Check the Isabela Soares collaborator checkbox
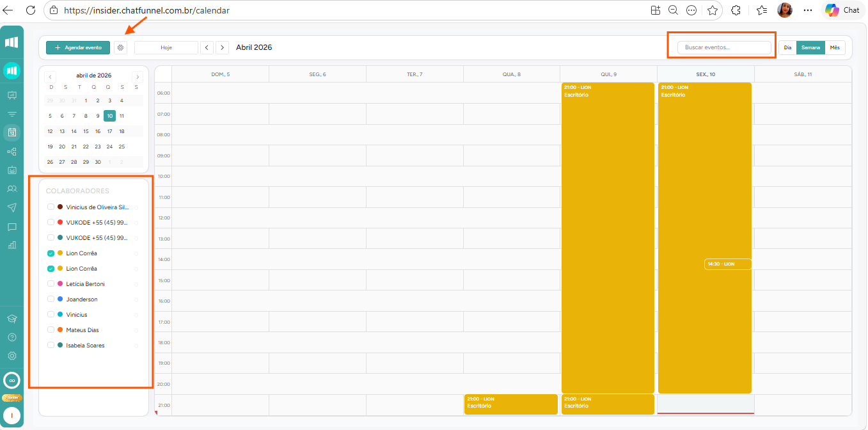868x430 pixels. click(x=51, y=346)
